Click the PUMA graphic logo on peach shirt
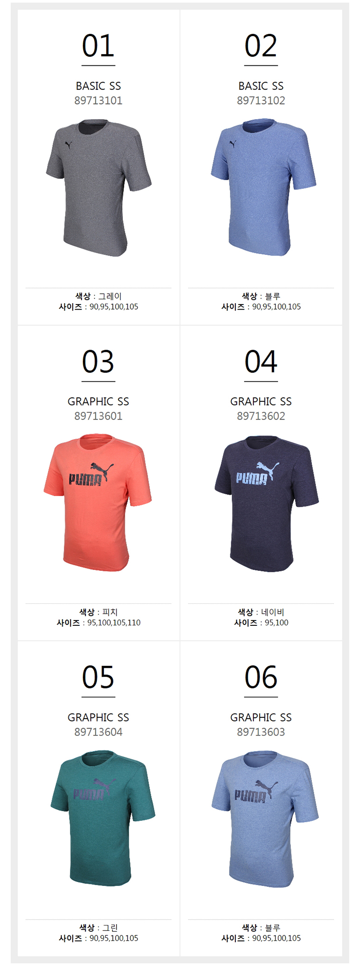 (x=91, y=474)
